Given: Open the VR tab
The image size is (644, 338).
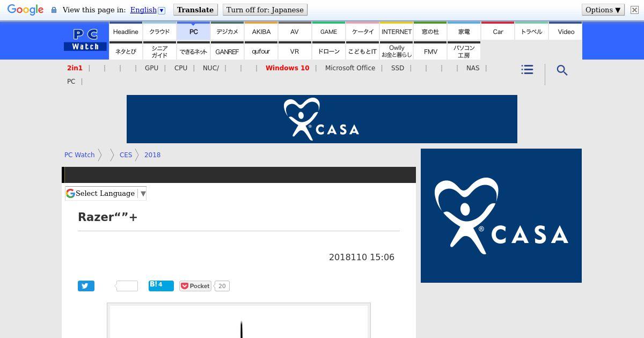Looking at the screenshot, I should [x=295, y=51].
